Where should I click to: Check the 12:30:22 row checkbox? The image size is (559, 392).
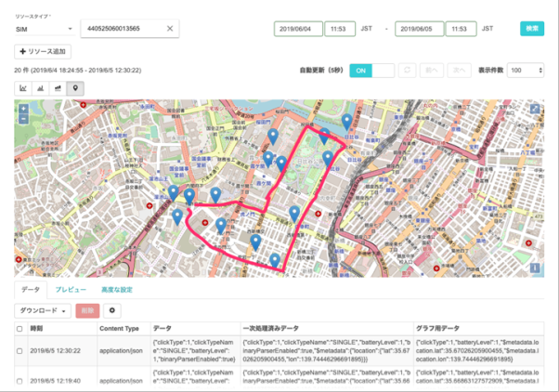tap(20, 350)
